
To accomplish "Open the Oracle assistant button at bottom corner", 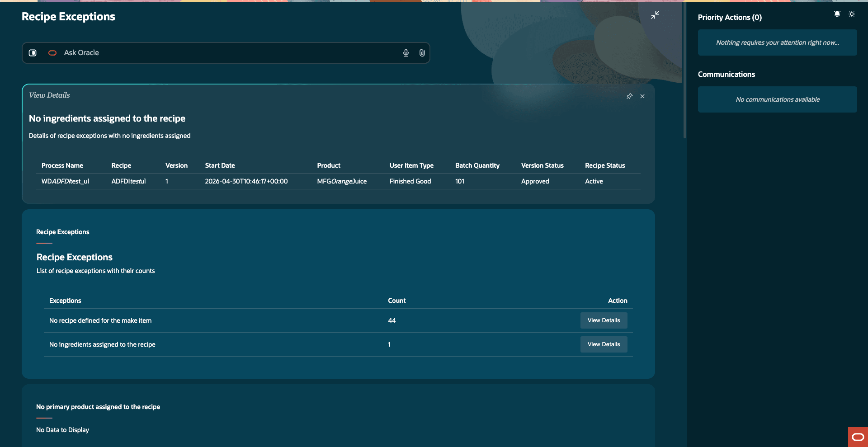I will 858,437.
